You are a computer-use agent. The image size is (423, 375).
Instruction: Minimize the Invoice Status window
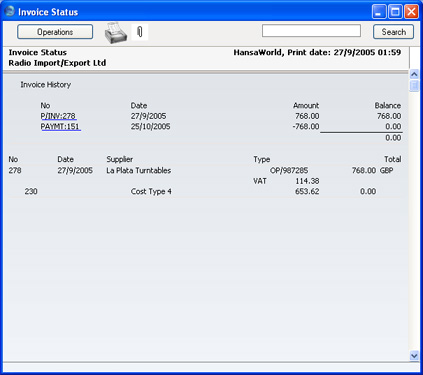pos(379,12)
